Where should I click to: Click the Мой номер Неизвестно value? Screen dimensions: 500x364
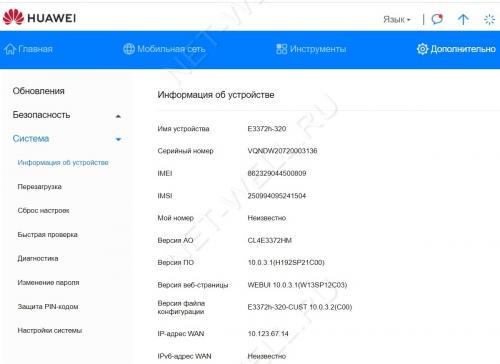click(x=267, y=218)
